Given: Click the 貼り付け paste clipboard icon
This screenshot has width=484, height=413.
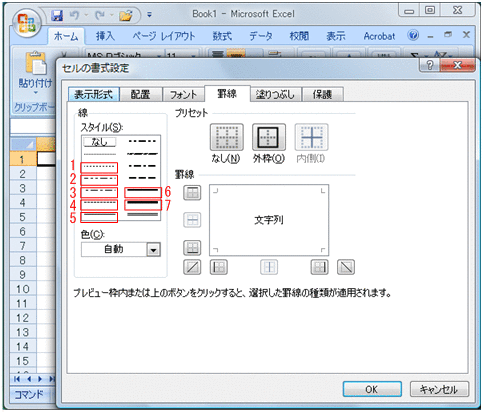Looking at the screenshot, I should point(36,63).
